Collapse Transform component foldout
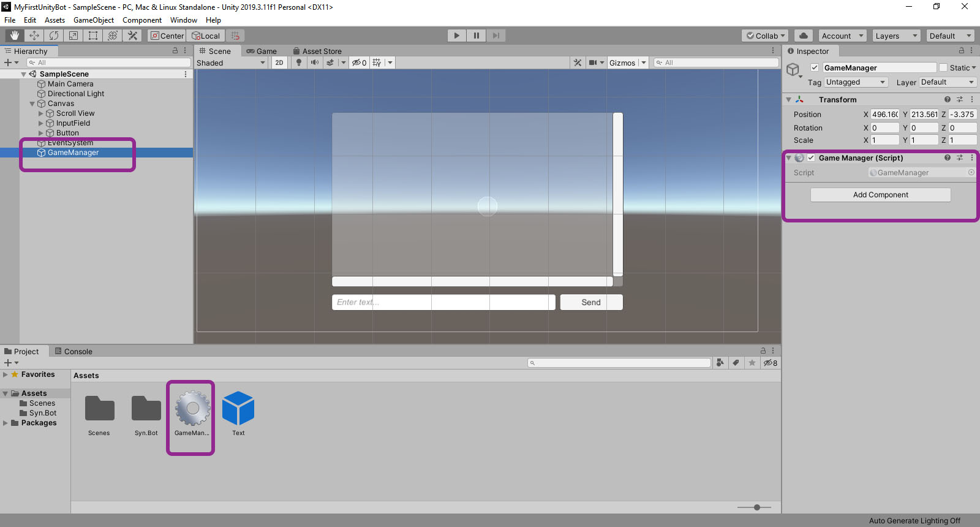 (x=789, y=99)
